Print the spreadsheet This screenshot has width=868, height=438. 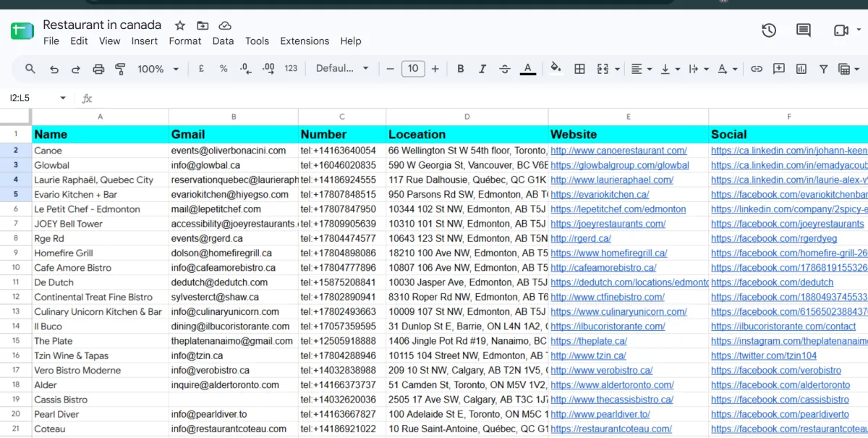tap(98, 69)
